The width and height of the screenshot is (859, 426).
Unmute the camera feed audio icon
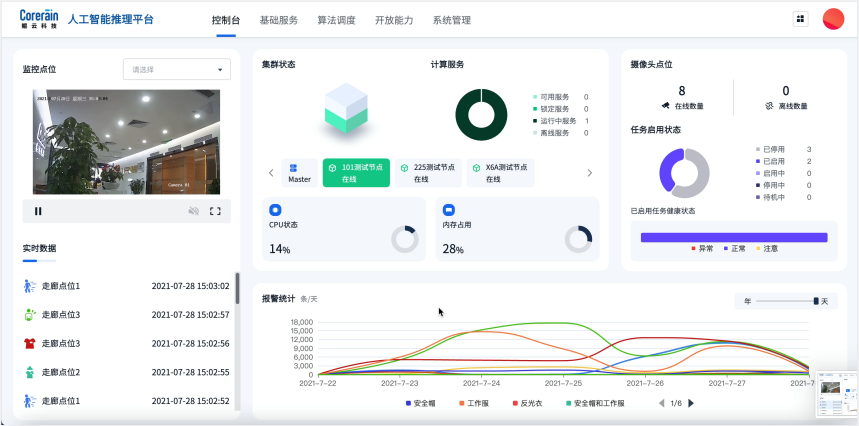click(193, 211)
